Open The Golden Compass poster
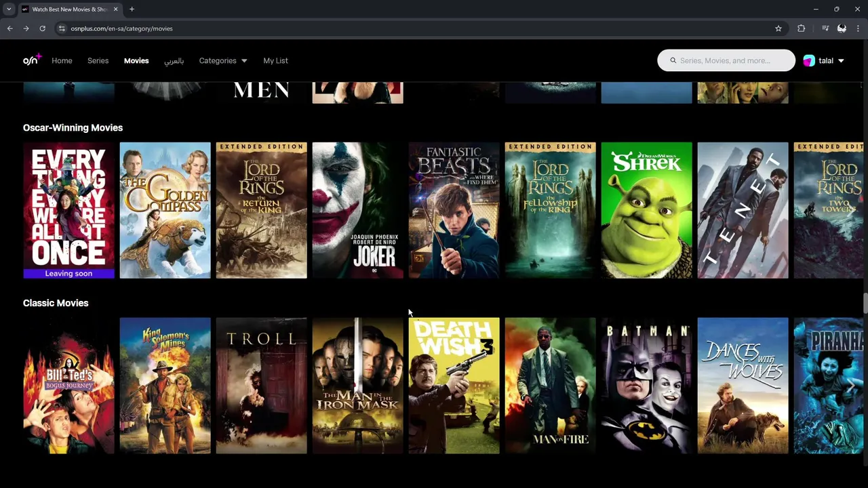Viewport: 868px width, 488px height. pyautogui.click(x=165, y=210)
